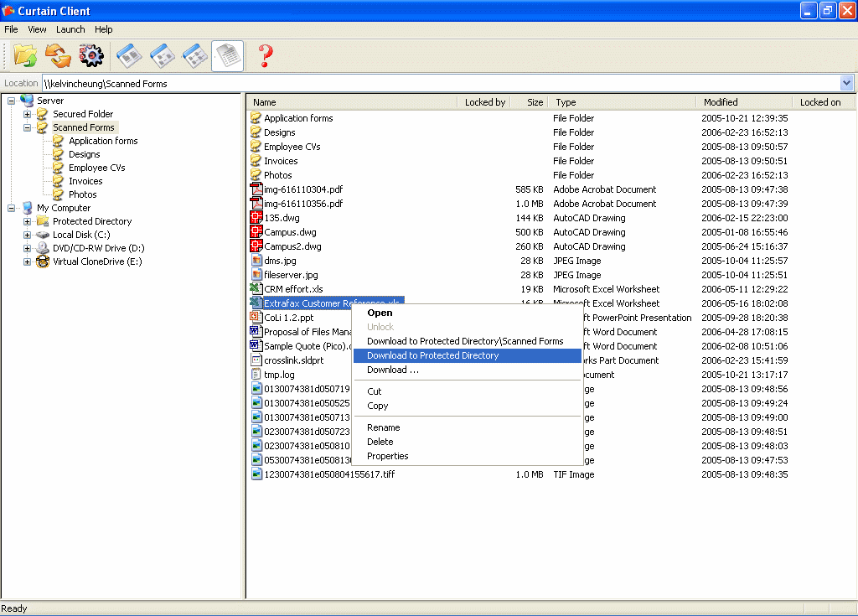This screenshot has width=858, height=616.
Task: Select Employee CVs in the folder tree
Action: [96, 168]
